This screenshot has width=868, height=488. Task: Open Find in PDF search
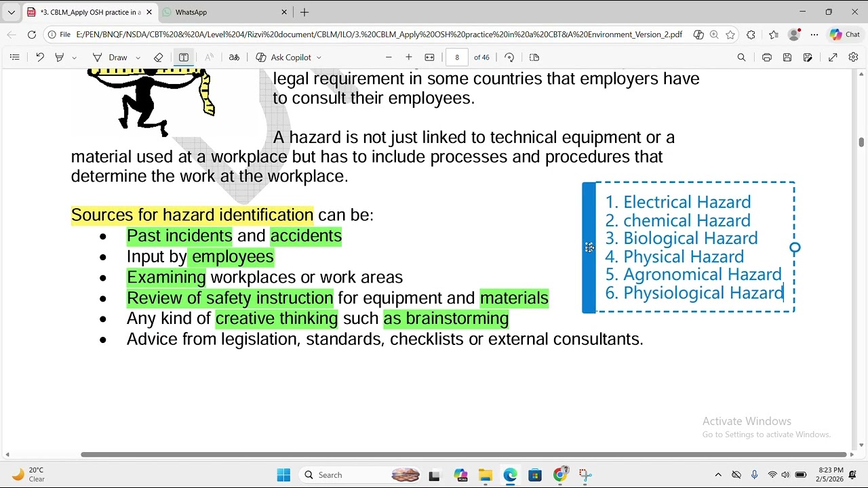(742, 58)
